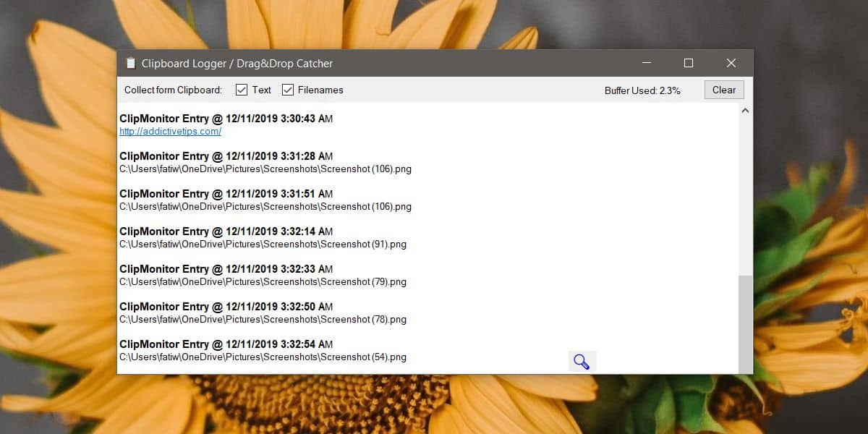This screenshot has height=434, width=868.
Task: Click the 3:32:33 AM entry header
Action: tap(226, 269)
